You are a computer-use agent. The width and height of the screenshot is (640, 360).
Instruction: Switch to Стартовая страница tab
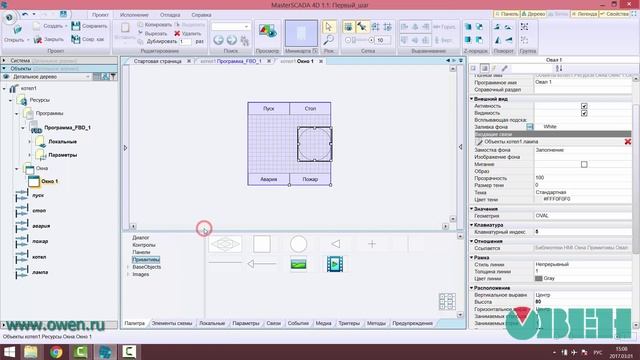tap(158, 61)
